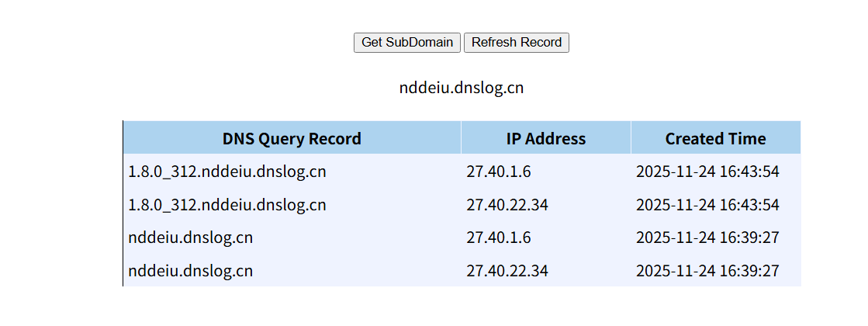The height and width of the screenshot is (326, 868).
Task: Click the first row's created time
Action: [x=707, y=172]
